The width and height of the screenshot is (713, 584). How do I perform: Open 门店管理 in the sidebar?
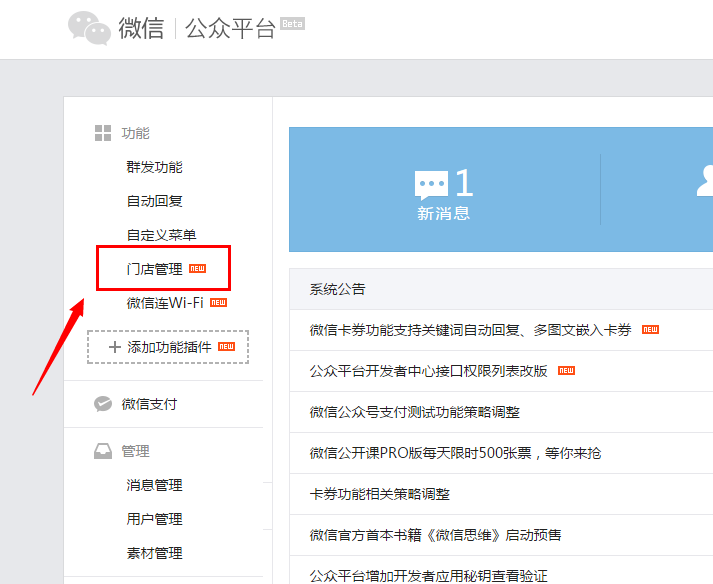point(155,269)
